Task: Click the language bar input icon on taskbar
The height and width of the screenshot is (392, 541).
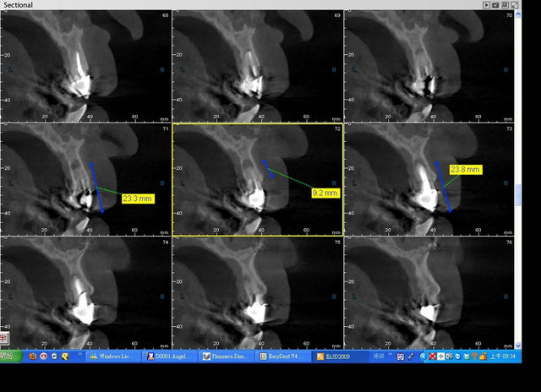Action: coord(400,357)
